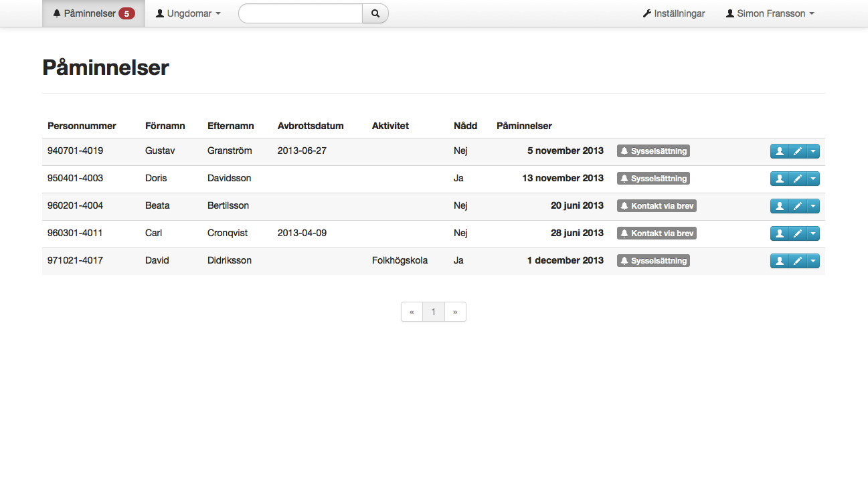Screen dimensions: 868x485
Task: Click pencil icon in Beata Bertilsson's row
Action: [x=797, y=206]
